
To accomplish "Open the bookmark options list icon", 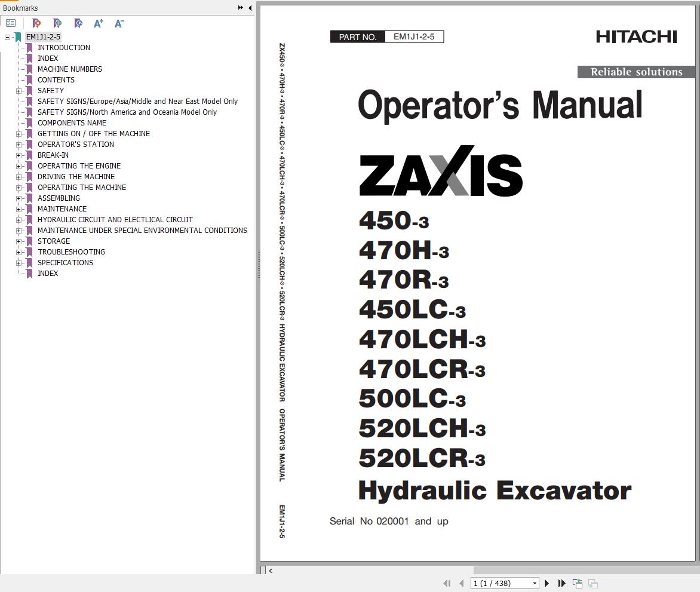I will coord(11,23).
